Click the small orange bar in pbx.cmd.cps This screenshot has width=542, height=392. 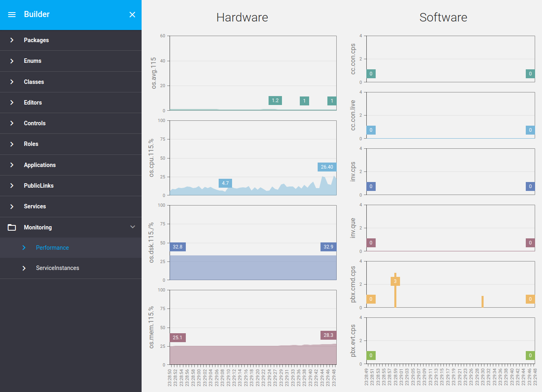pyautogui.click(x=482, y=302)
